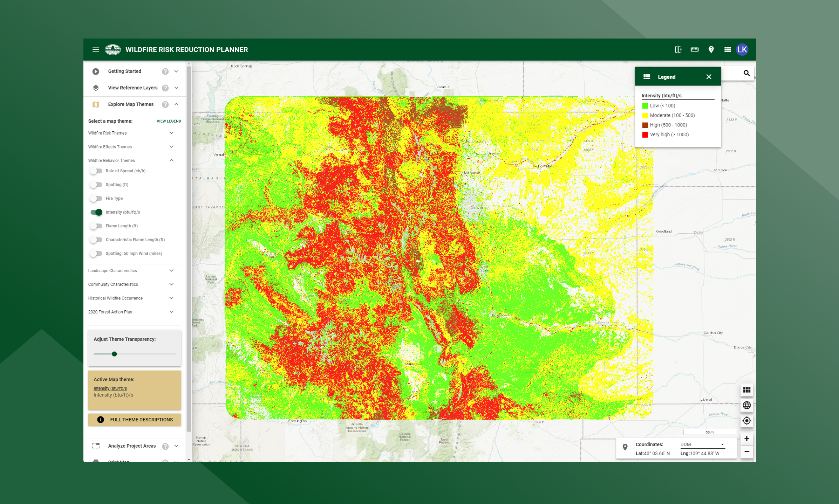Enable the Rate of Spread (ch/h) toggle

96,171
